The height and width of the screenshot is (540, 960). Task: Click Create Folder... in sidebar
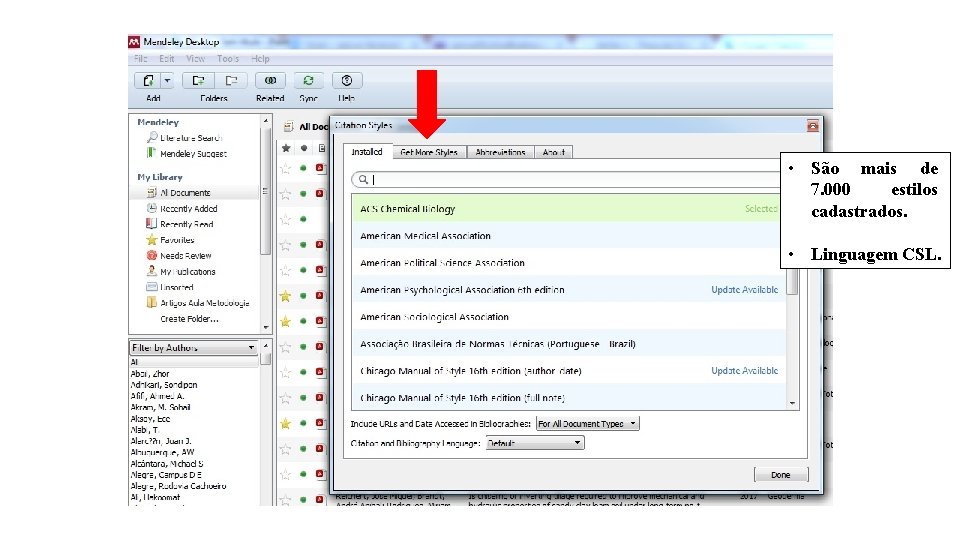[189, 318]
